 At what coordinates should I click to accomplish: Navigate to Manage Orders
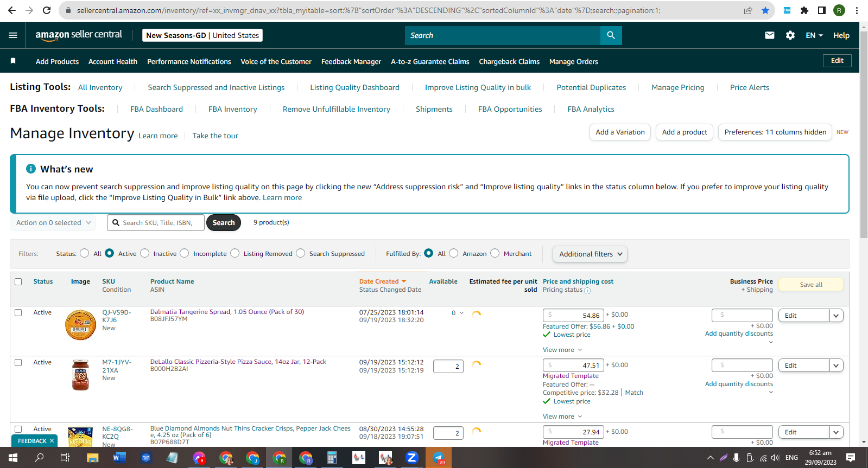pyautogui.click(x=574, y=62)
